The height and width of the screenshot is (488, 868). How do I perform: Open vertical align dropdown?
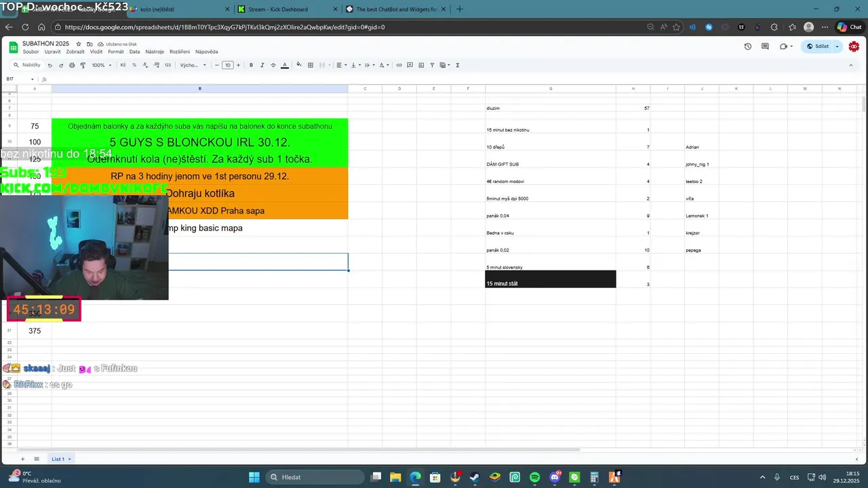pos(355,65)
